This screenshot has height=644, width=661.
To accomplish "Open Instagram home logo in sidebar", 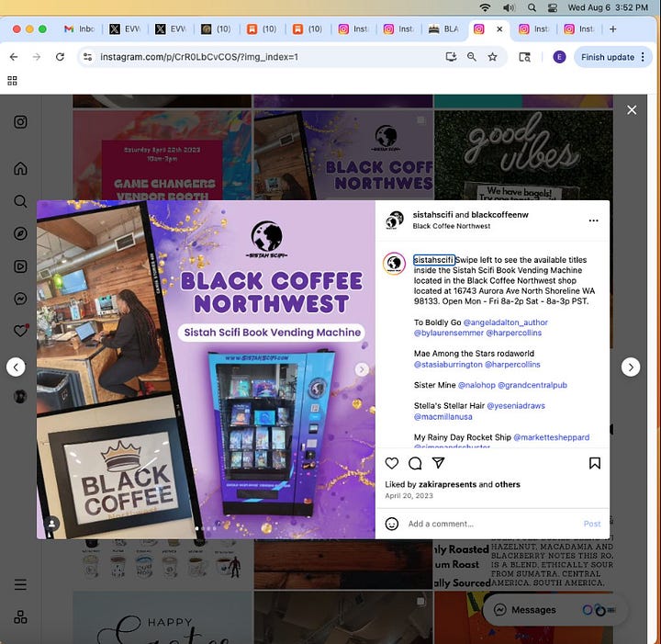I will (x=20, y=122).
